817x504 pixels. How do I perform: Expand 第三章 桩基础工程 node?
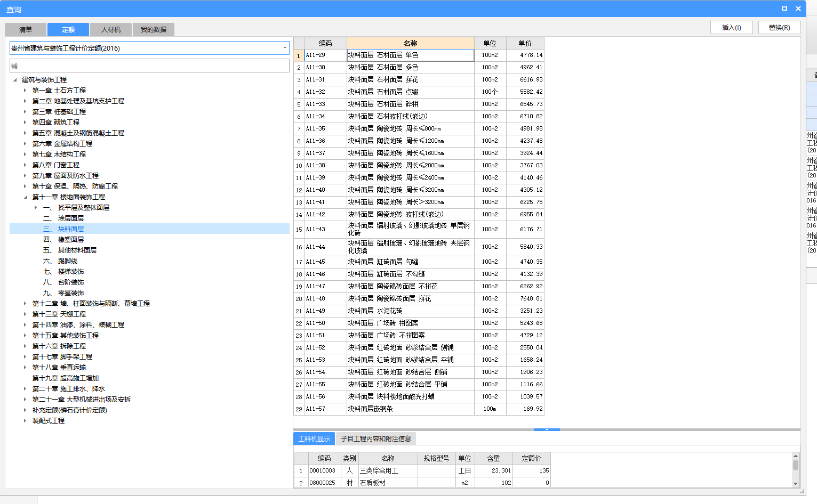tap(25, 112)
